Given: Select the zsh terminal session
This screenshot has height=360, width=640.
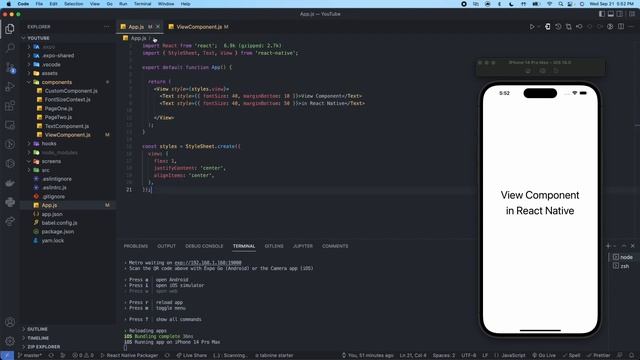Looking at the screenshot, I should [x=621, y=266].
